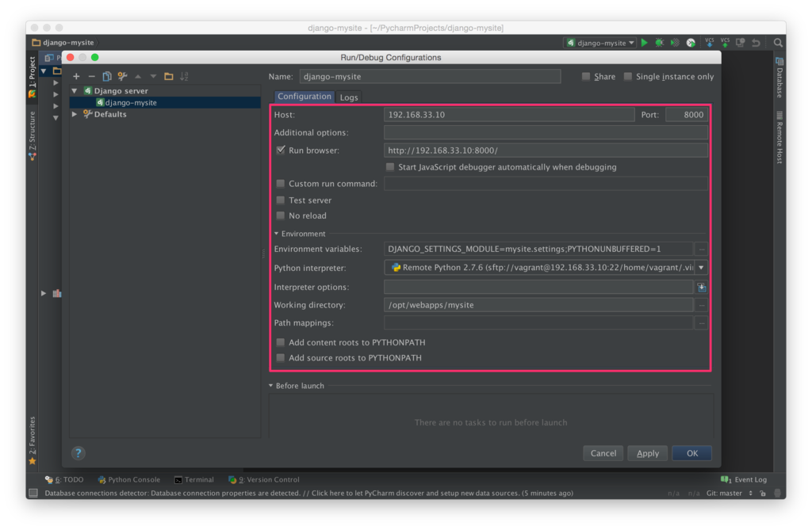Screen dimensions: 812x530
Task: Click the Cancel button
Action: coord(603,453)
